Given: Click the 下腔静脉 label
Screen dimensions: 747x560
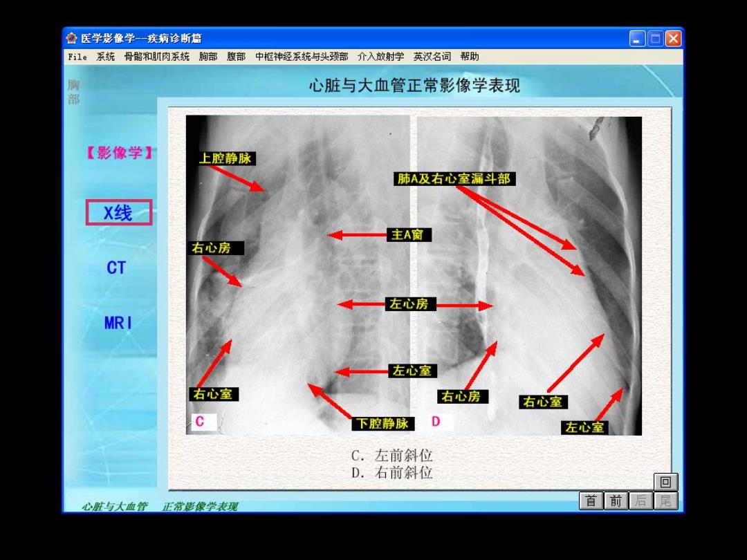Looking at the screenshot, I should 382,423.
